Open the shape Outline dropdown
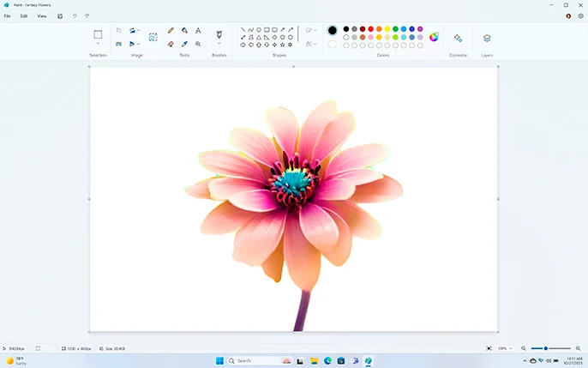The height and width of the screenshot is (368, 588). coord(311,30)
